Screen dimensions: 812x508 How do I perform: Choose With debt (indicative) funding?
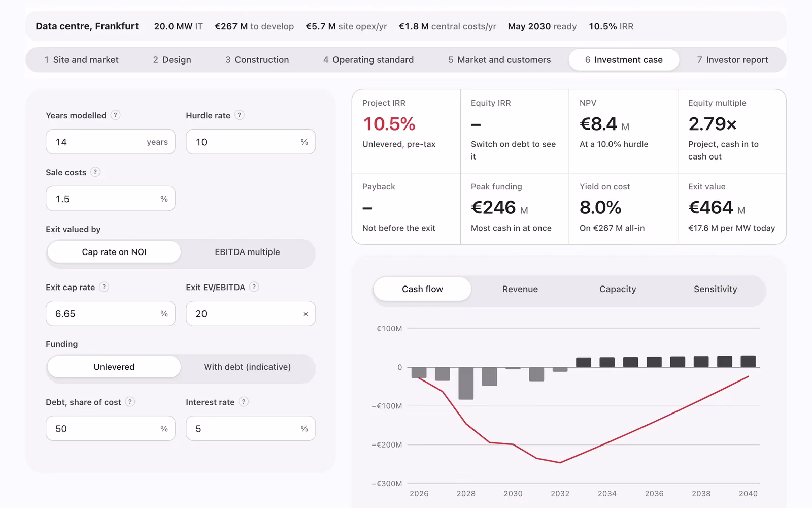(247, 367)
